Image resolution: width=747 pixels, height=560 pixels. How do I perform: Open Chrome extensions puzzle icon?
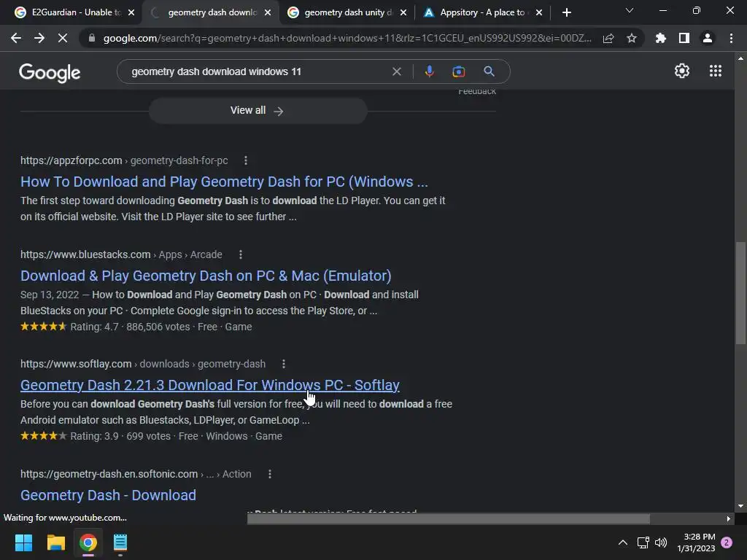click(x=661, y=38)
